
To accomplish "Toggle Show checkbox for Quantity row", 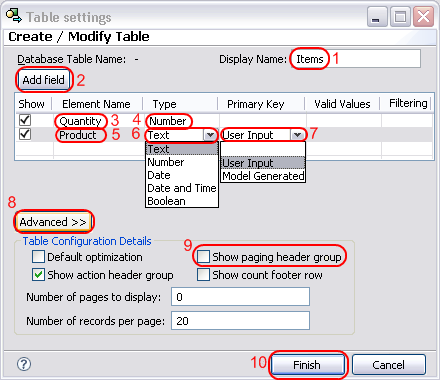I will click(x=25, y=120).
